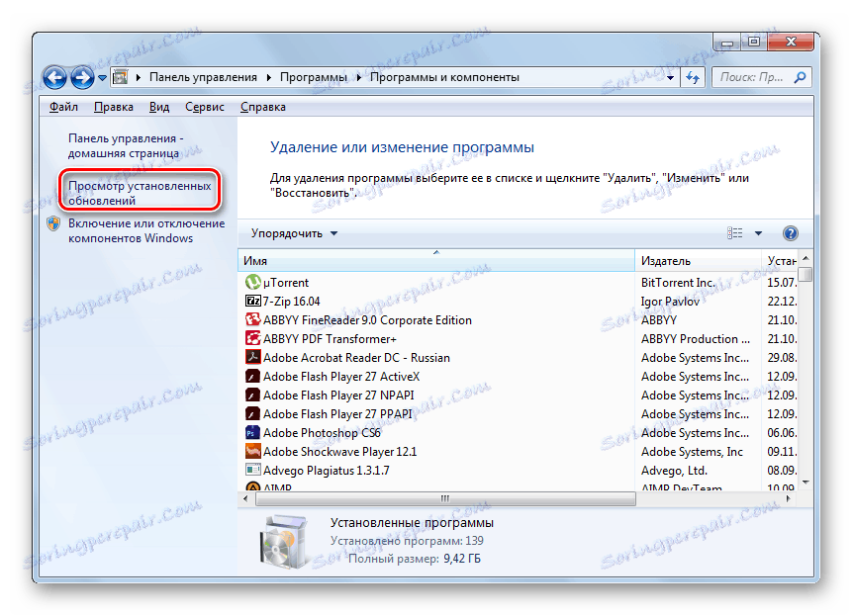This screenshot has width=853, height=616.
Task: Click the horizontal scrollbar left arrow
Action: tap(245, 498)
